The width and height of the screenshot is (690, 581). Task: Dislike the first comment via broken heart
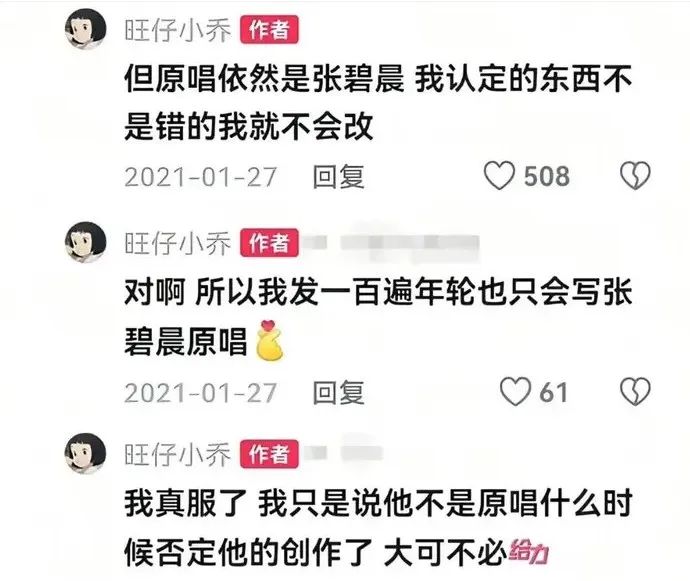click(635, 176)
